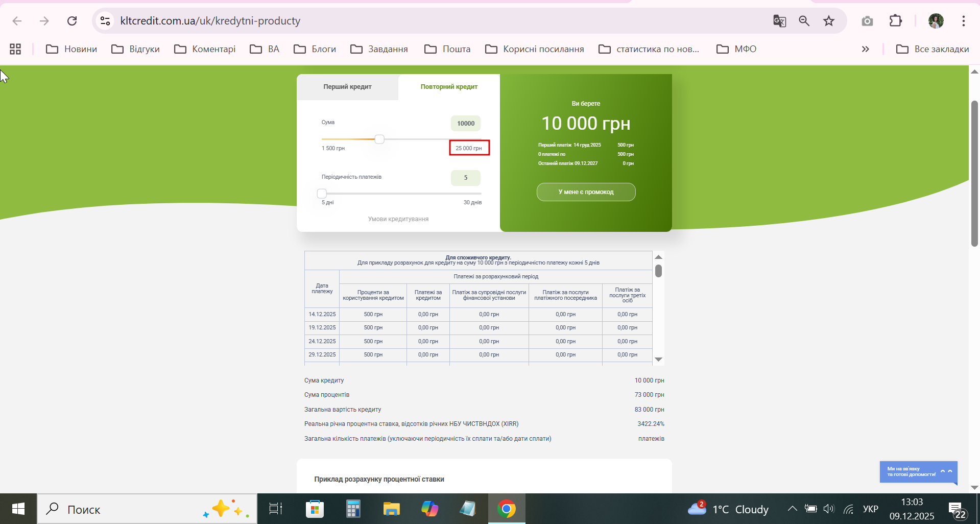
Task: Open the Chrome profile avatar
Action: point(936,21)
